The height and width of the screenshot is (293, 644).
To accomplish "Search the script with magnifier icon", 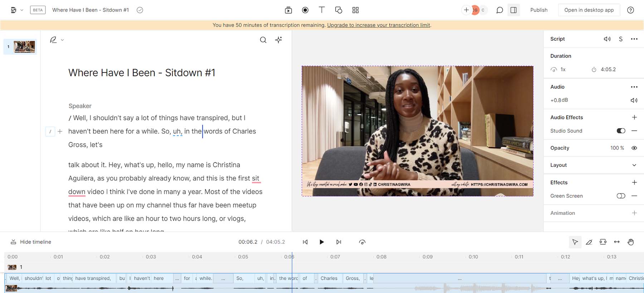I will click(263, 40).
